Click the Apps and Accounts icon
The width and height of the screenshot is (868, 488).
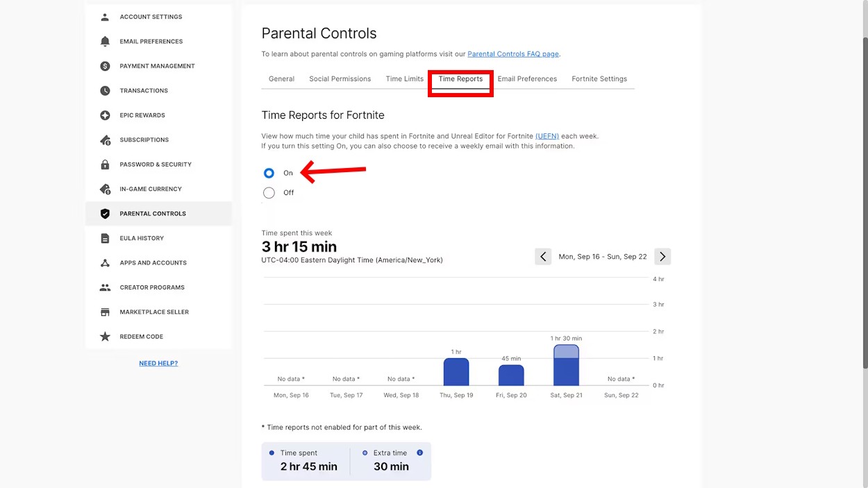point(105,263)
